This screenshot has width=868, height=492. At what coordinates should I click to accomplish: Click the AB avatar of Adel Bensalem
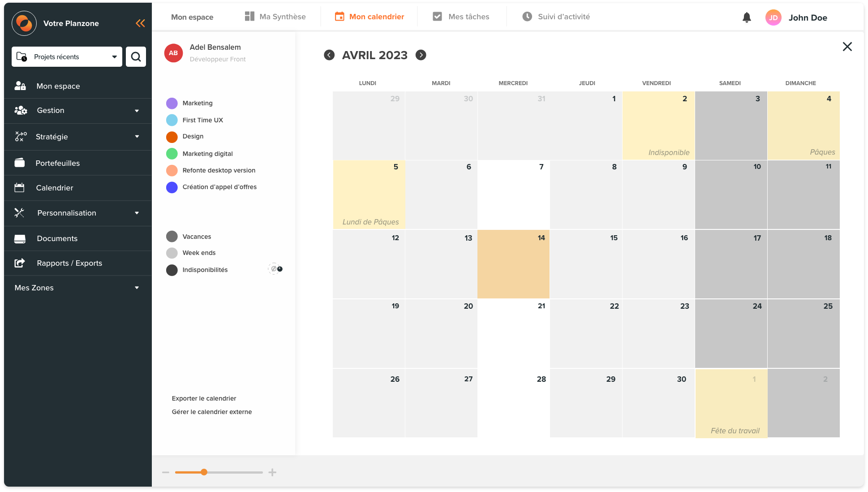coord(173,53)
